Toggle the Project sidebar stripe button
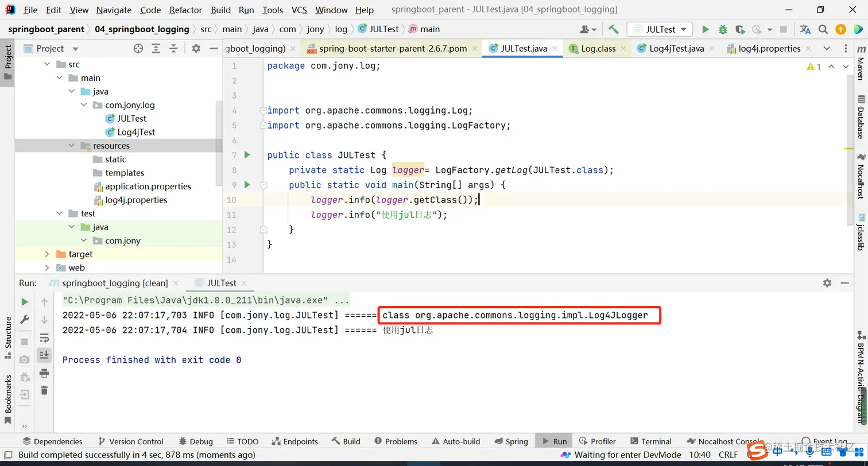The height and width of the screenshot is (466, 868). pos(8,63)
